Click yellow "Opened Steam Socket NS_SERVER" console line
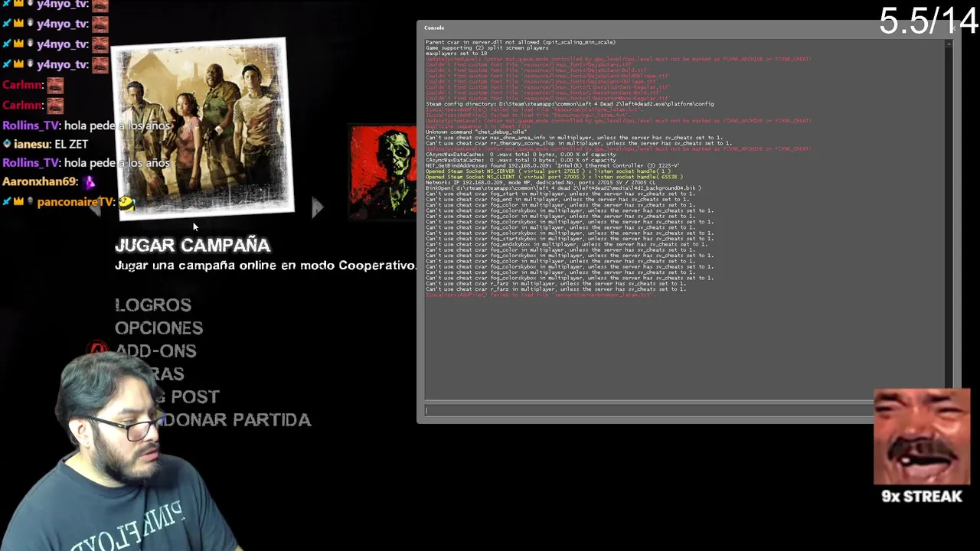Screen dimensions: 980x551 (548, 171)
